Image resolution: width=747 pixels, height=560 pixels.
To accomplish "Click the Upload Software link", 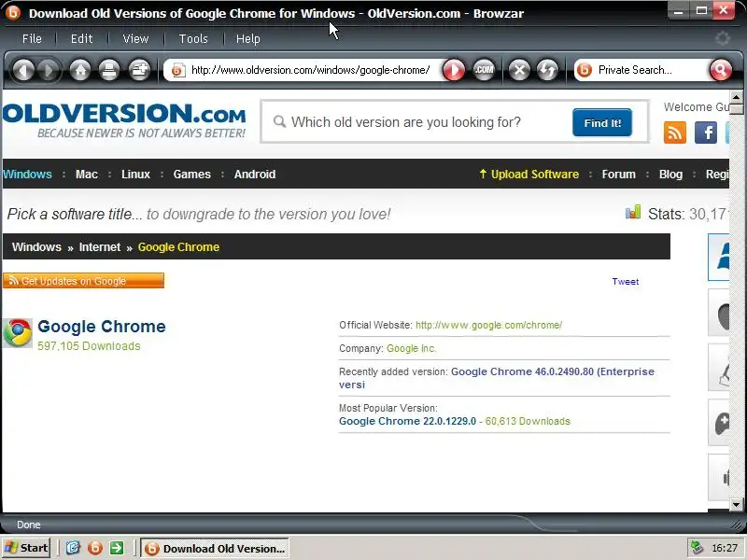I will (529, 175).
